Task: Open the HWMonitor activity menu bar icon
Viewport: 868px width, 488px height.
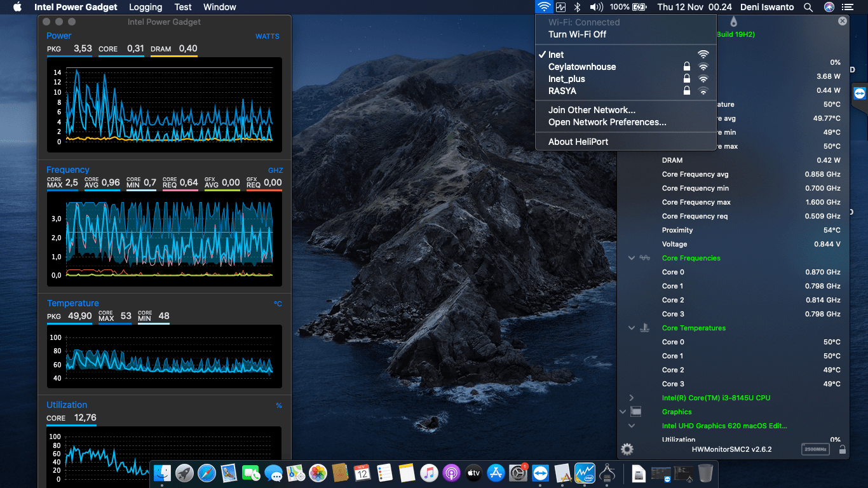Action: pos(560,7)
